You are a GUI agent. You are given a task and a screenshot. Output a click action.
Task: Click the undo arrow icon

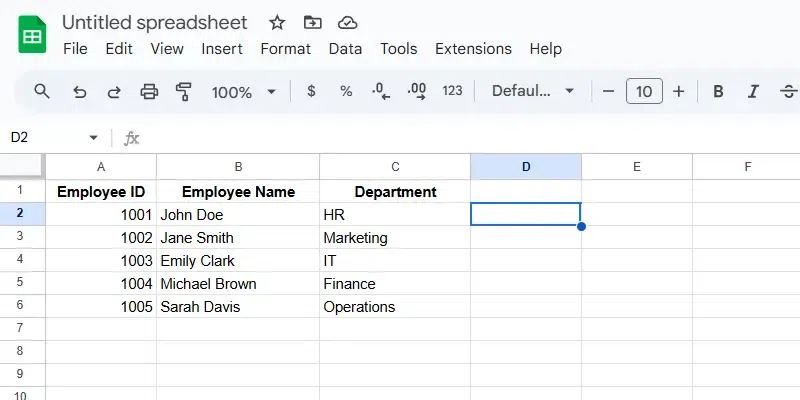pos(80,91)
